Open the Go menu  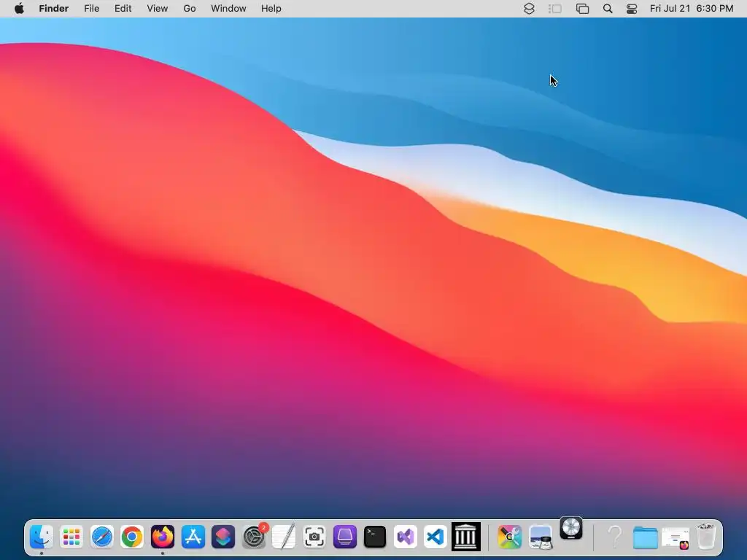coord(190,9)
